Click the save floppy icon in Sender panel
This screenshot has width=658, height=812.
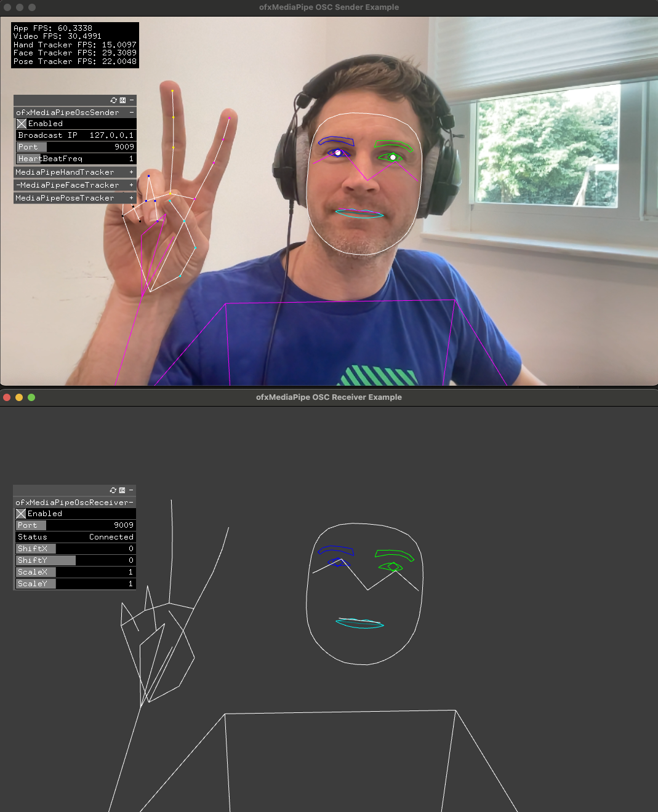(122, 100)
